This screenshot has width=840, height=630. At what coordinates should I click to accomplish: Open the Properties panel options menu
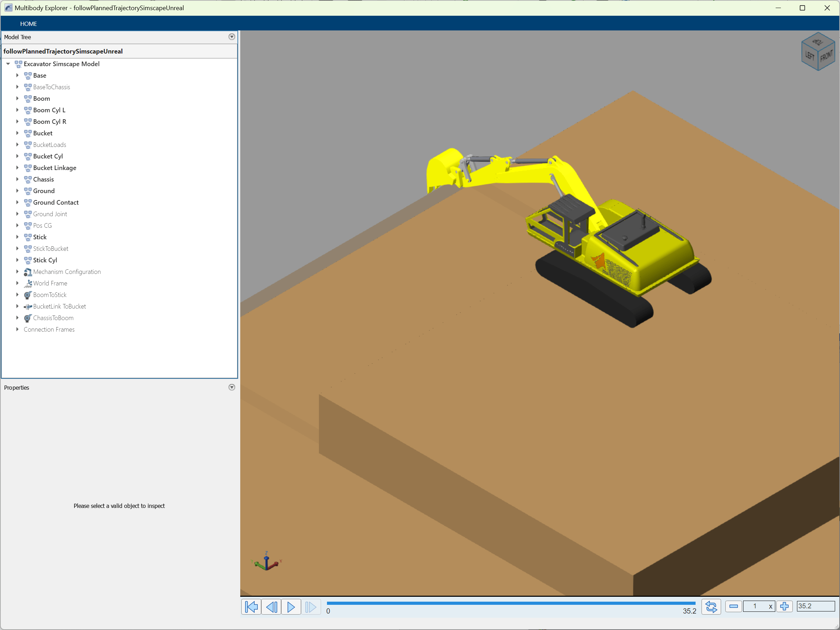tap(232, 387)
